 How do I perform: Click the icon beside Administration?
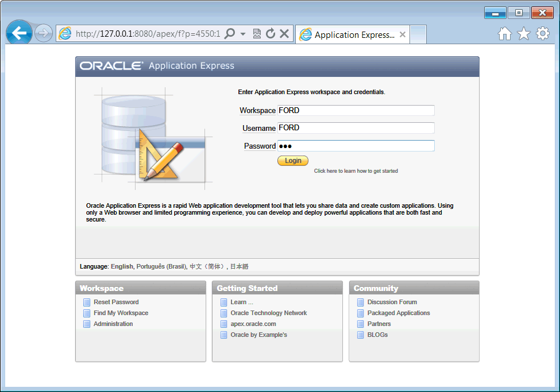[x=87, y=324]
